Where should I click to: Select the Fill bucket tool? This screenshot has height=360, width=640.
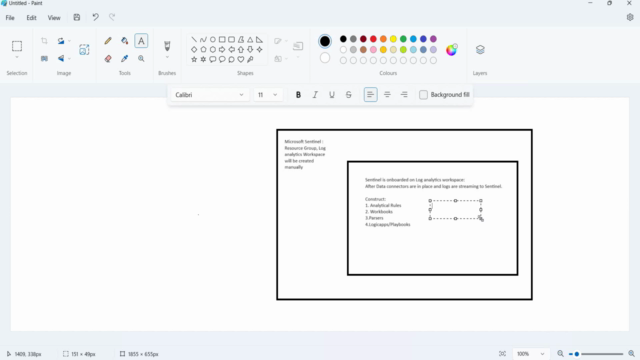[x=124, y=41]
